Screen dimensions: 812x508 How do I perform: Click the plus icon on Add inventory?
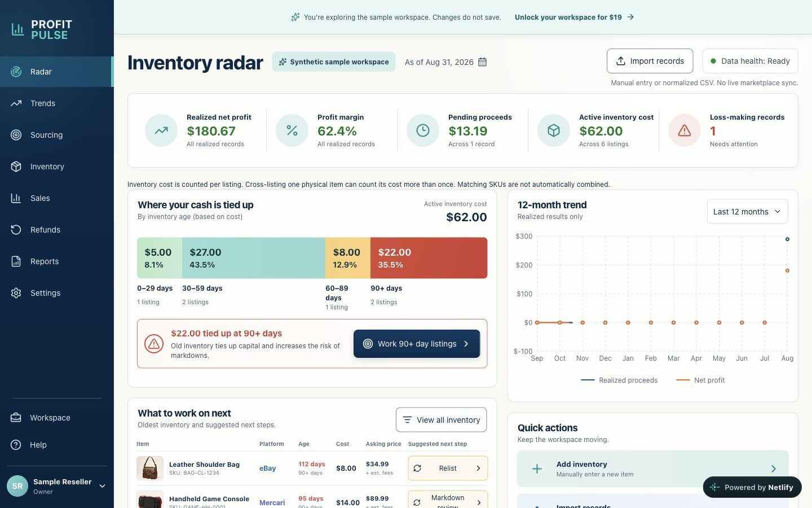point(537,468)
